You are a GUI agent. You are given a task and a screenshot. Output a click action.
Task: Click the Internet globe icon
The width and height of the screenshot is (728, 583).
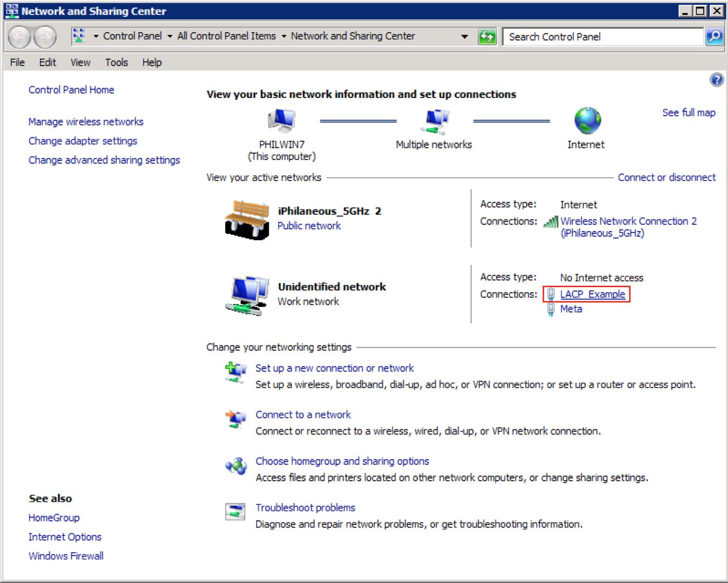coord(587,121)
